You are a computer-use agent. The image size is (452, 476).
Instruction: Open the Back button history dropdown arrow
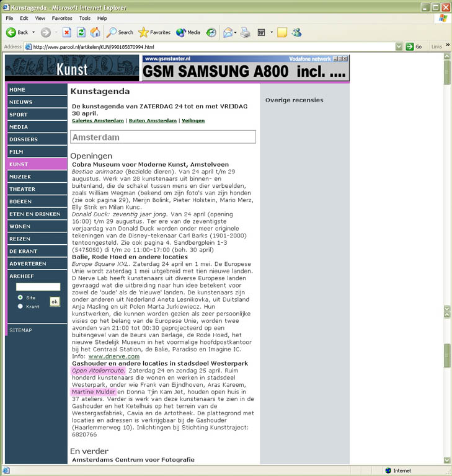33,32
